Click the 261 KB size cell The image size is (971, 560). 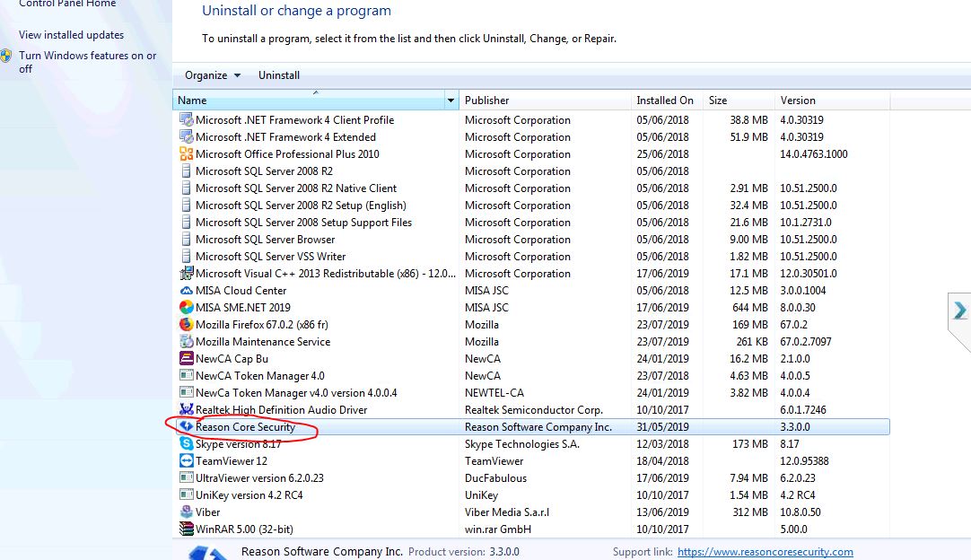pyautogui.click(x=752, y=341)
